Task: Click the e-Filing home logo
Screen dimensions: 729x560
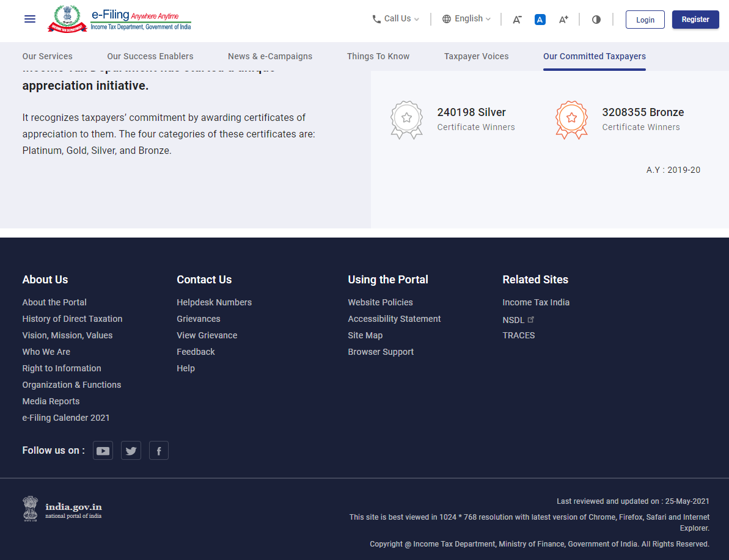Action: (119, 19)
